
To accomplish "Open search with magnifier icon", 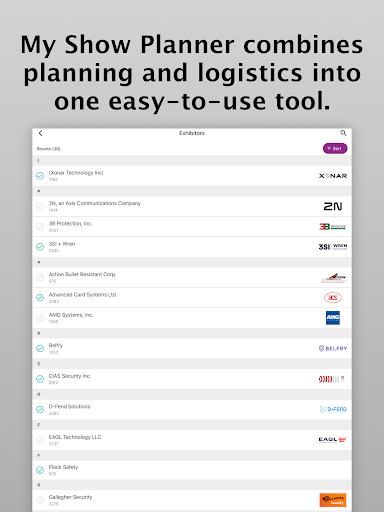I will click(343, 133).
